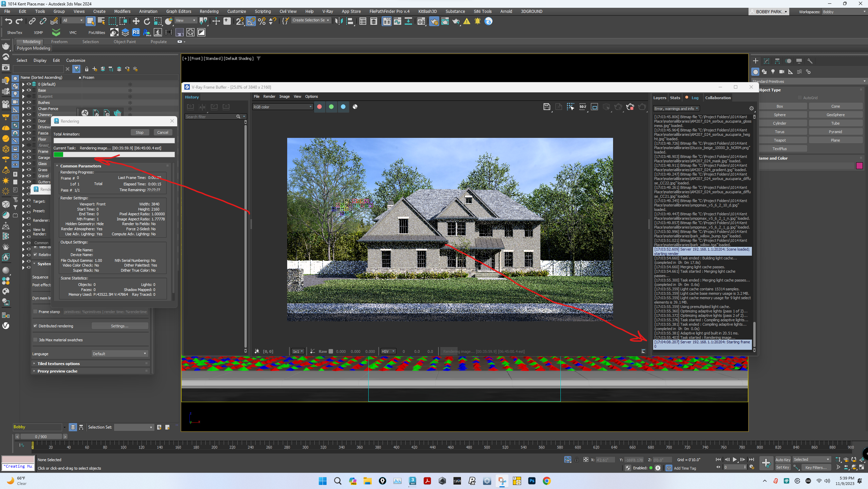Collapse the Common Parameters rollout
This screenshot has height=489, width=868.
[x=80, y=166]
